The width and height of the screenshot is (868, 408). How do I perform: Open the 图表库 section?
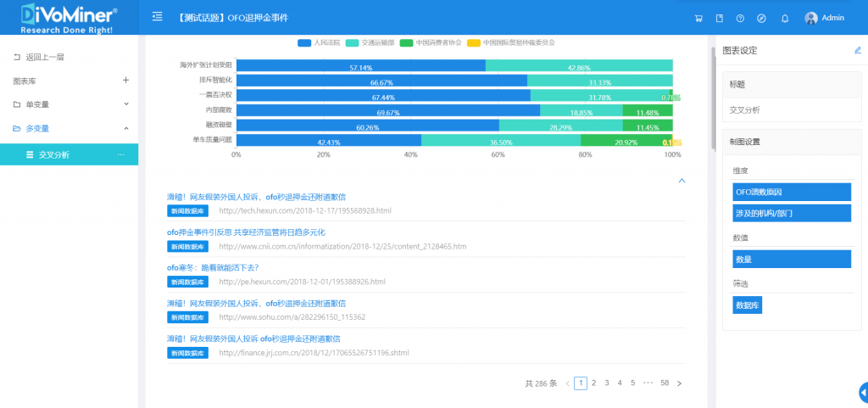click(x=25, y=81)
